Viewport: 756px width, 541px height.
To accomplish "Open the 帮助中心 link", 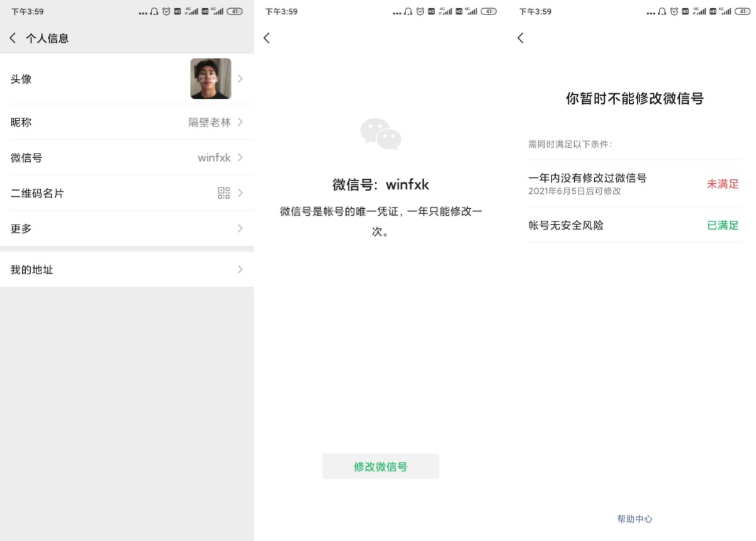I will tap(635, 519).
